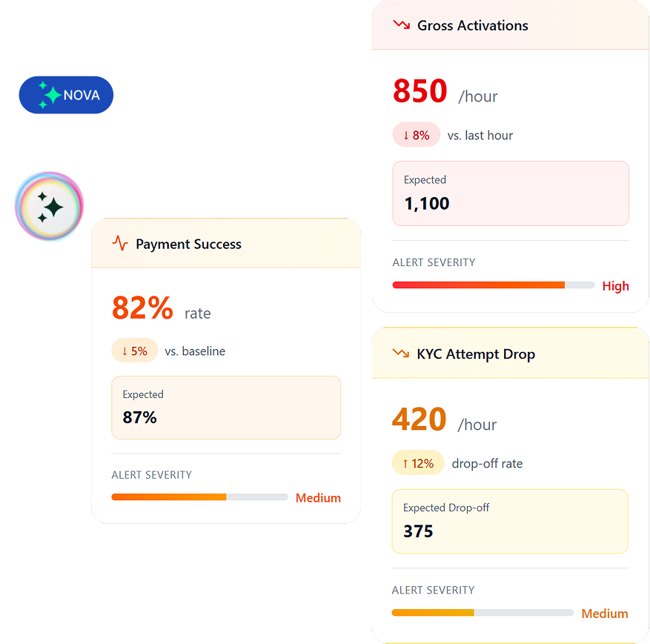
Task: Click the down 8% change badge
Action: tap(416, 135)
